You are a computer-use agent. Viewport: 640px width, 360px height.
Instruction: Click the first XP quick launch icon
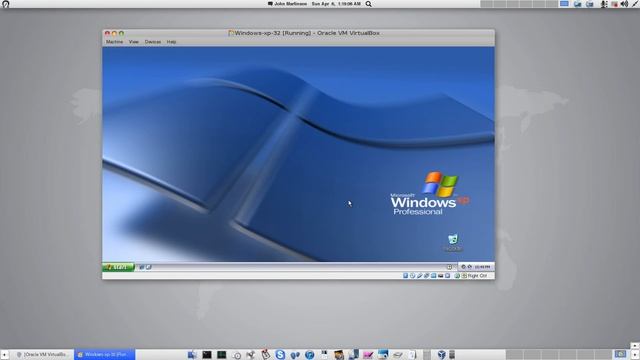(x=142, y=267)
